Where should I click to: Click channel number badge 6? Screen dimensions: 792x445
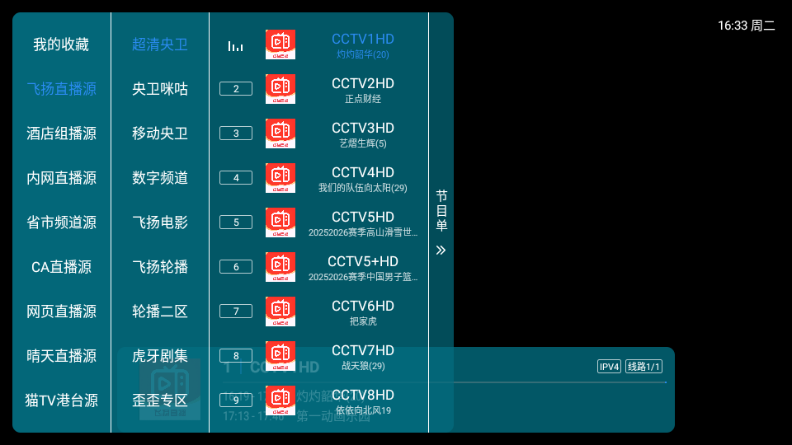pyautogui.click(x=236, y=267)
